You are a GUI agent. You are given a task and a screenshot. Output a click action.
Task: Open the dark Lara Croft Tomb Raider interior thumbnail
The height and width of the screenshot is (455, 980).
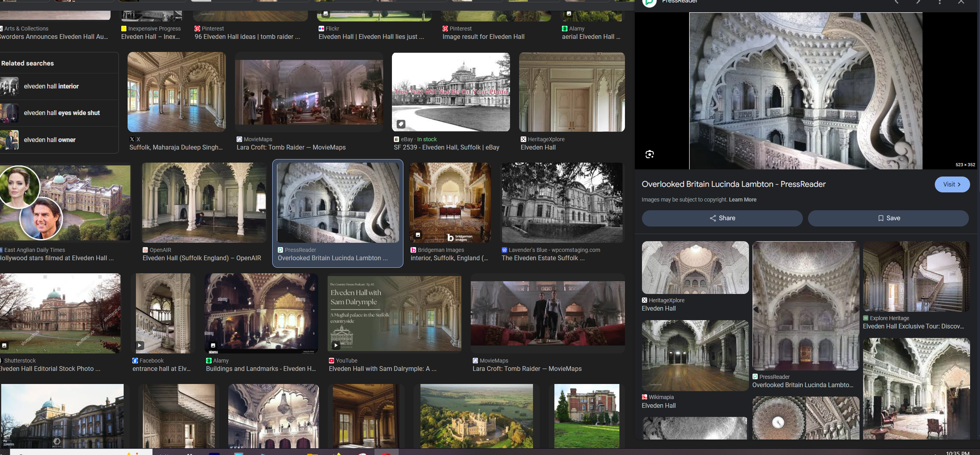coord(309,92)
